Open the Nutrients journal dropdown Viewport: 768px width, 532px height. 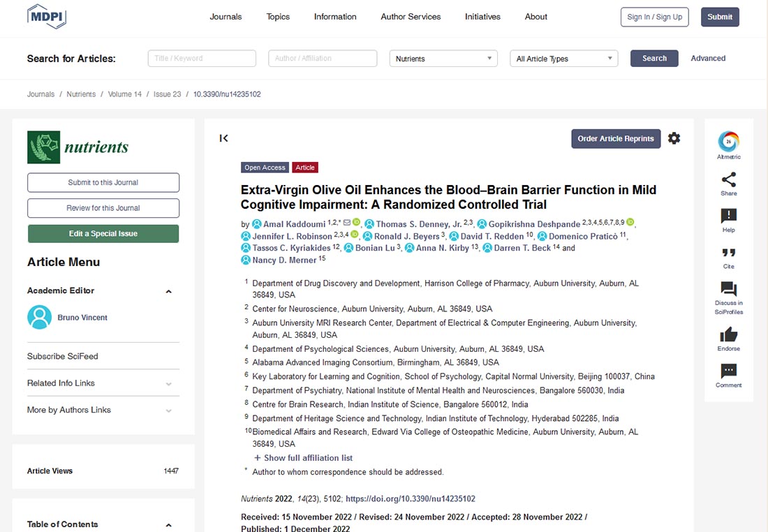point(443,59)
